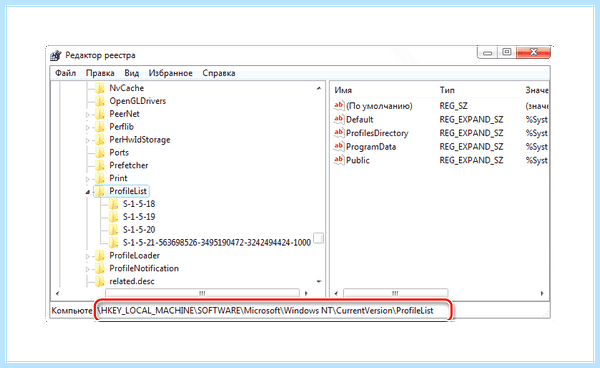The height and width of the screenshot is (368, 600).
Task: Click the ProfileNotification folder icon
Action: pyautogui.click(x=100, y=269)
